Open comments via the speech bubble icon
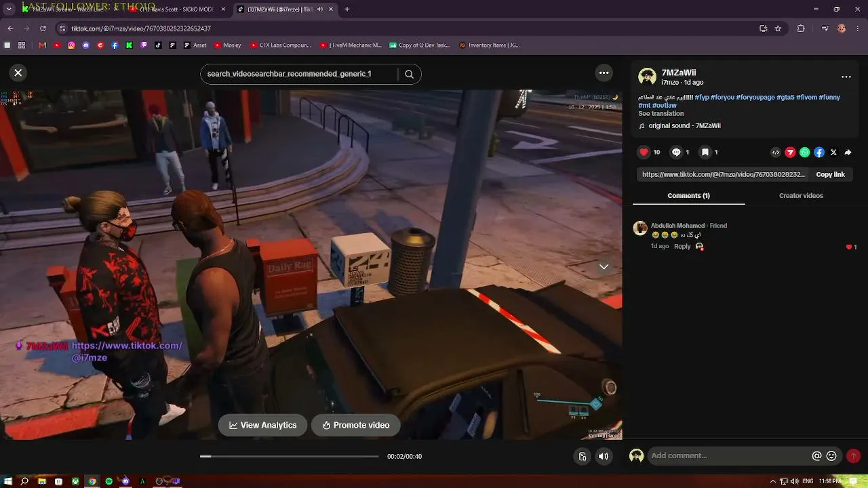 click(x=676, y=152)
